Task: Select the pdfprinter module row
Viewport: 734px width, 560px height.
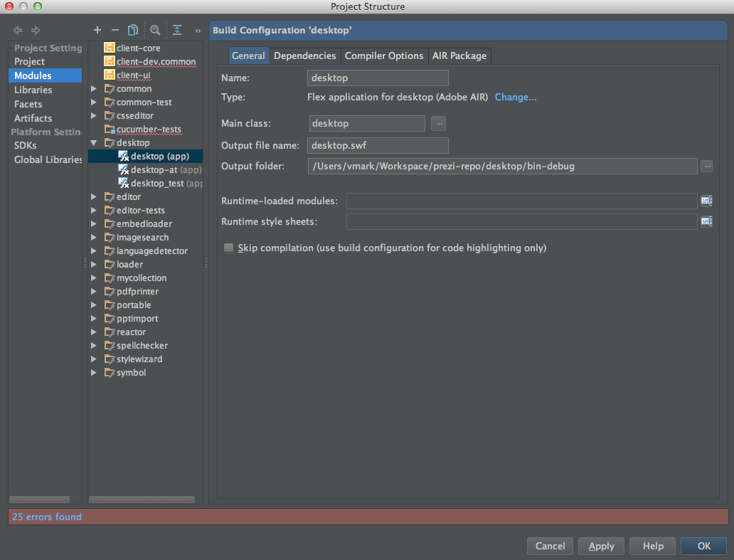Action: 146,292
